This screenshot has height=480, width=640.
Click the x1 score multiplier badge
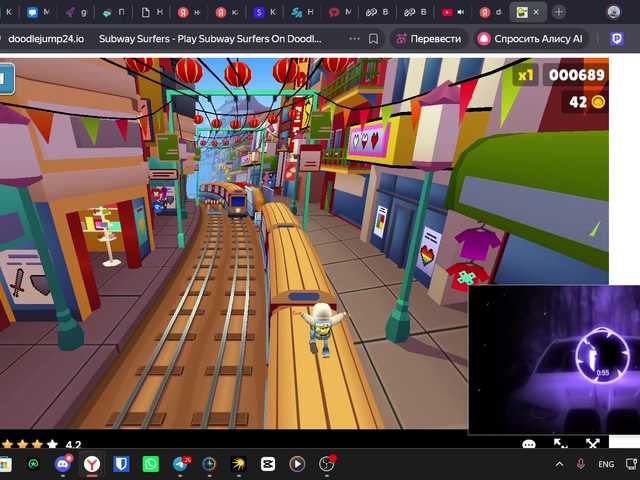tap(525, 75)
